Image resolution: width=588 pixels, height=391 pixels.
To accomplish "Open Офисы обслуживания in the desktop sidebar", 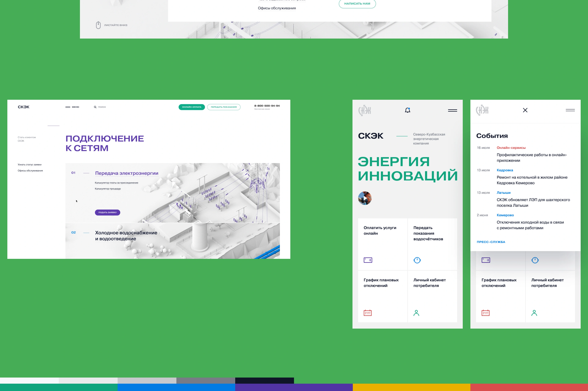I will (30, 171).
